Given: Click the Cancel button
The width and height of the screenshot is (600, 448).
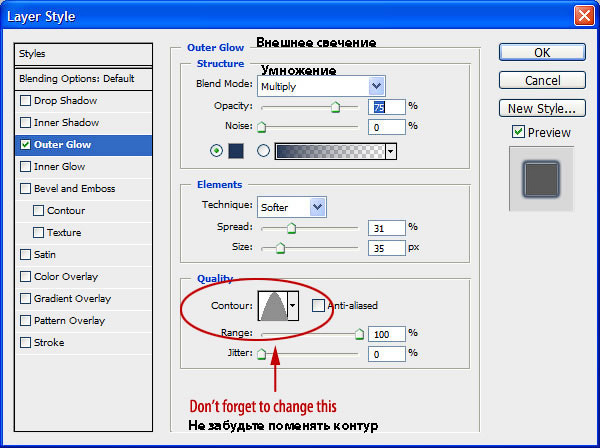Looking at the screenshot, I should [x=542, y=80].
